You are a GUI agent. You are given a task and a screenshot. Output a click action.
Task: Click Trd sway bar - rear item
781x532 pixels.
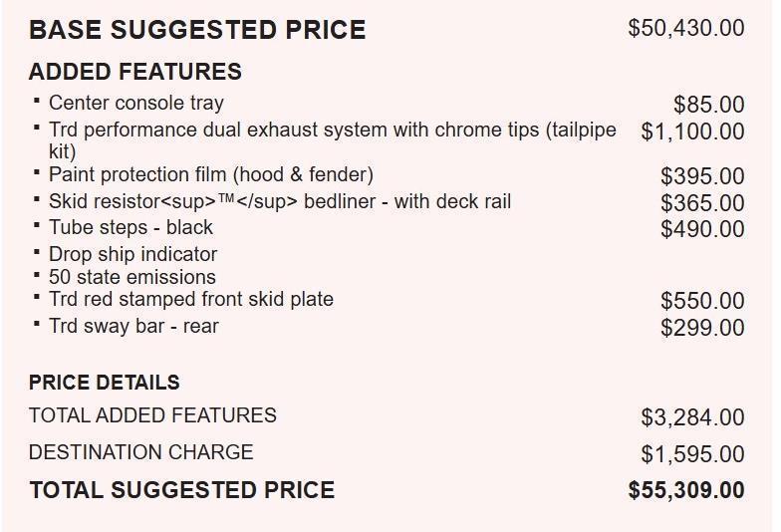pos(133,327)
